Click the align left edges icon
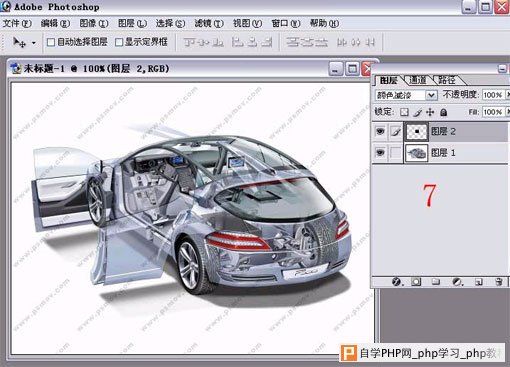Screen dimensions: 510x367 (x=237, y=42)
